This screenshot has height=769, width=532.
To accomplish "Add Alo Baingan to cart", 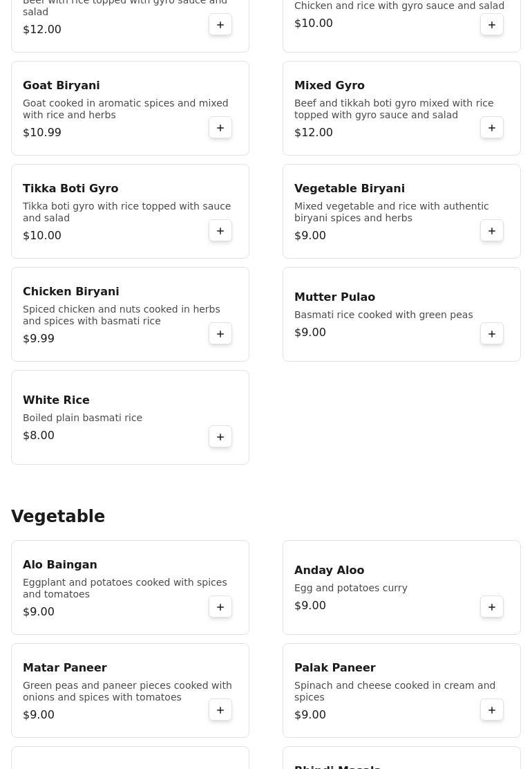I will pyautogui.click(x=220, y=607).
